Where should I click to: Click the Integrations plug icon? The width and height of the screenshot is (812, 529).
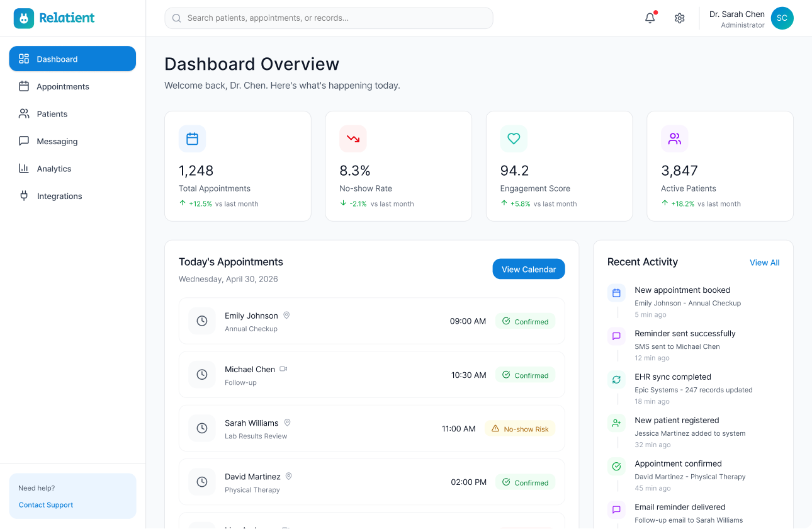[24, 196]
